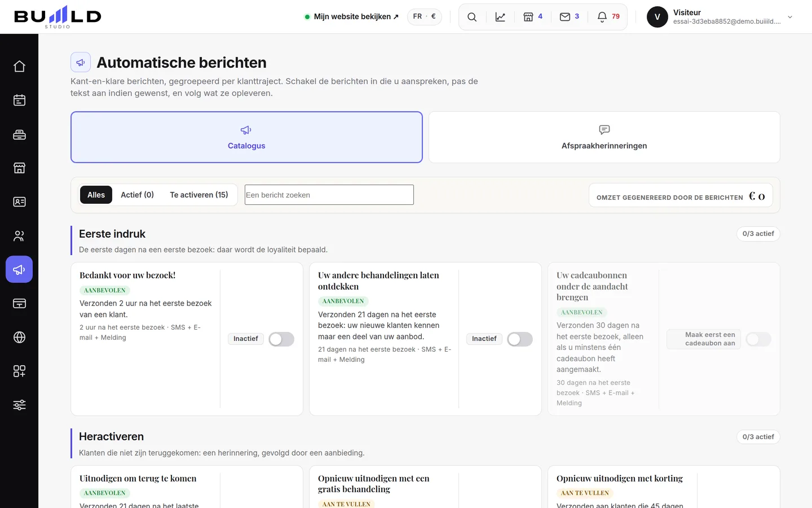Click Inactief label on 'Bedankt voor uw bezoek!'
Image resolution: width=812 pixels, height=508 pixels.
point(246,339)
